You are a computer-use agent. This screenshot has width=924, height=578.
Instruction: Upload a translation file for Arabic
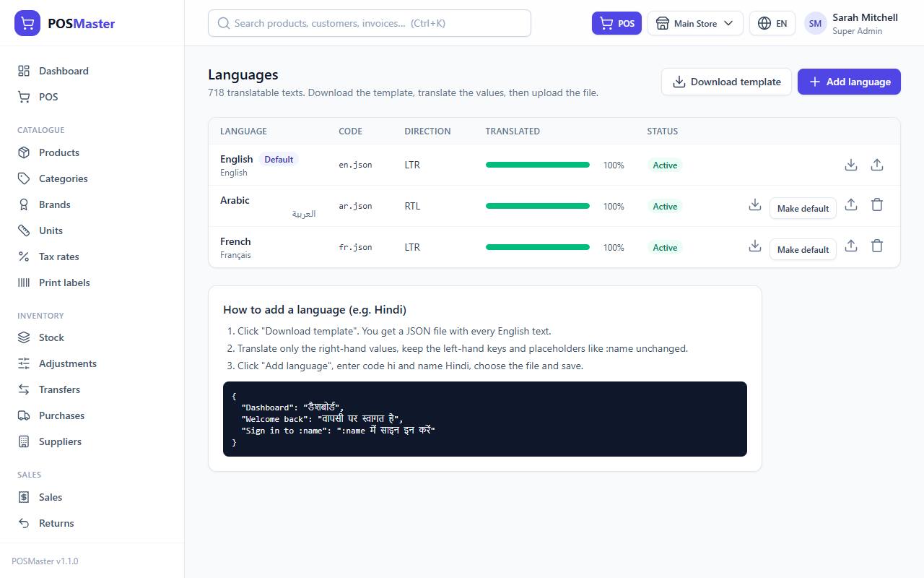click(x=851, y=205)
